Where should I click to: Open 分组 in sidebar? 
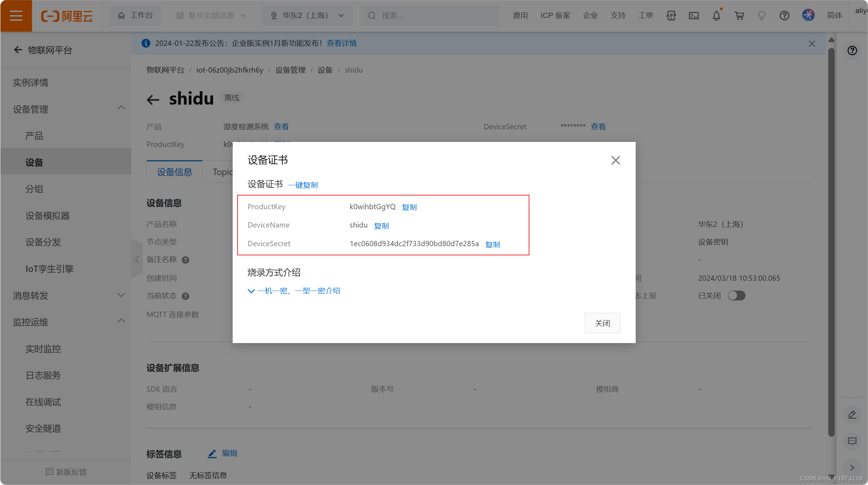pyautogui.click(x=34, y=189)
